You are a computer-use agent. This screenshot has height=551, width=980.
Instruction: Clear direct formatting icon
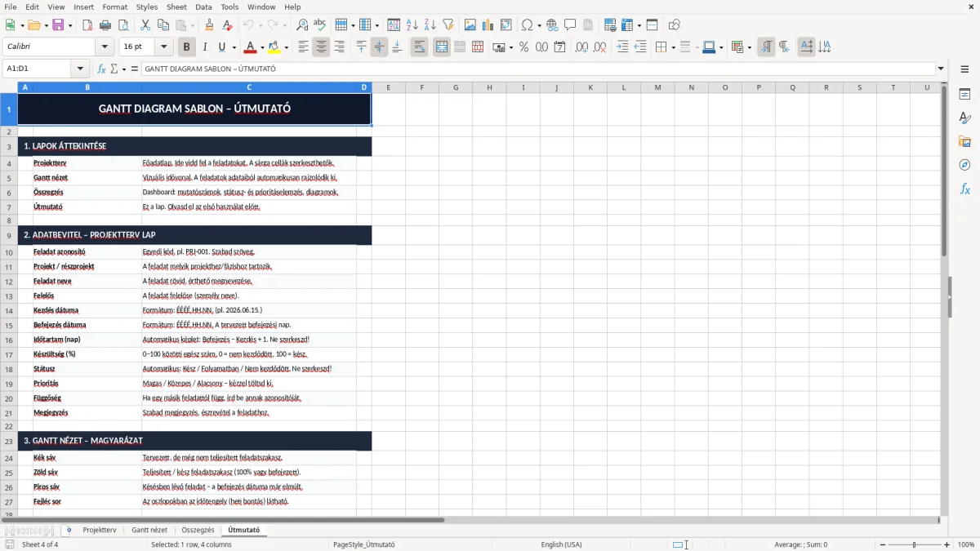pyautogui.click(x=228, y=25)
